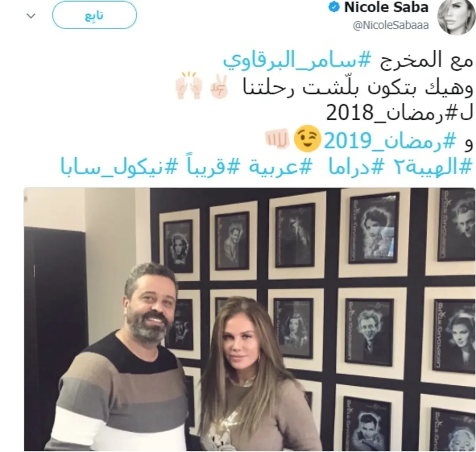Viewport: 476px width, 452px height.
Task: Click the victory hand emoji
Action: 218,86
